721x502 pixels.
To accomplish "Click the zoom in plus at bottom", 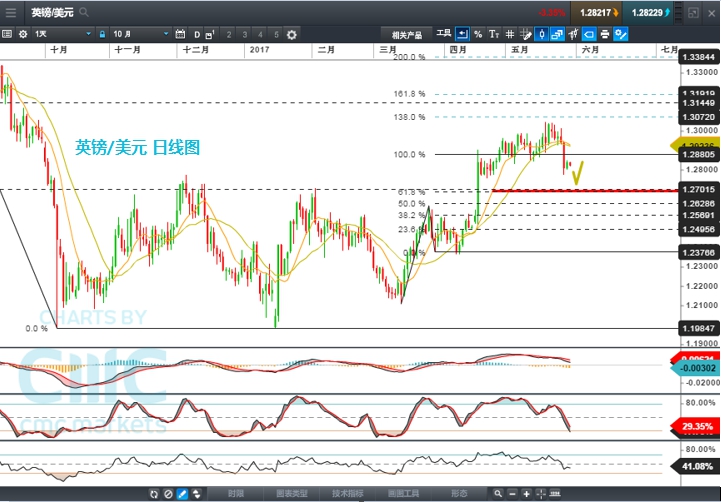I will (x=526, y=494).
